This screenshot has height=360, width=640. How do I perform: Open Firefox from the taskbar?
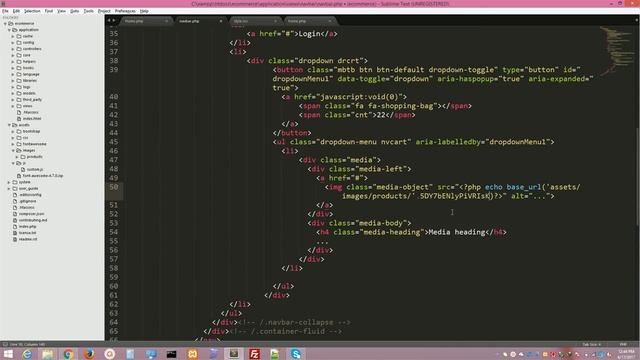(x=89, y=354)
